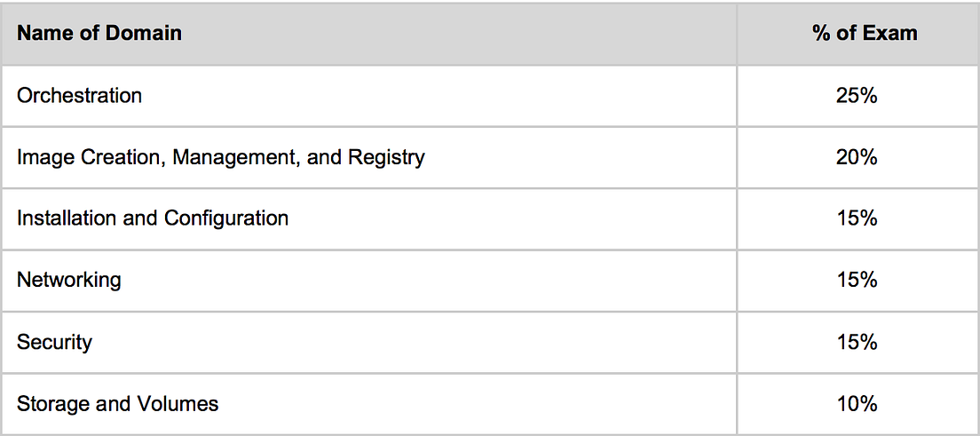Viewport: 980px width, 436px height.
Task: Click the Networking domain cell
Action: (368, 281)
